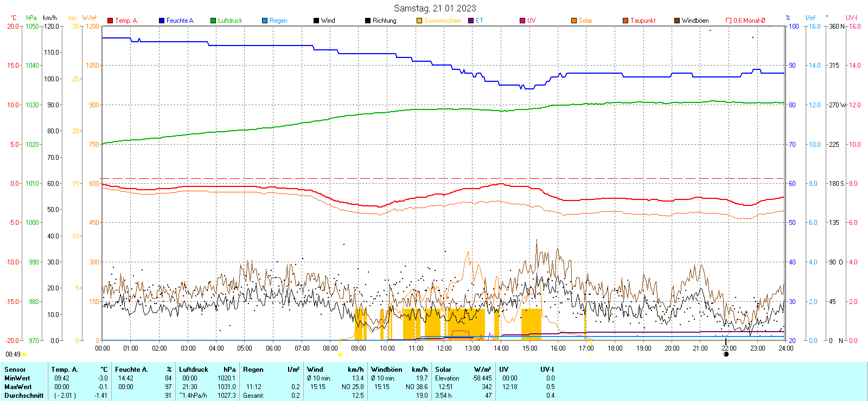Click the red Temp. A. legend square
The width and height of the screenshot is (868, 401).
point(110,21)
